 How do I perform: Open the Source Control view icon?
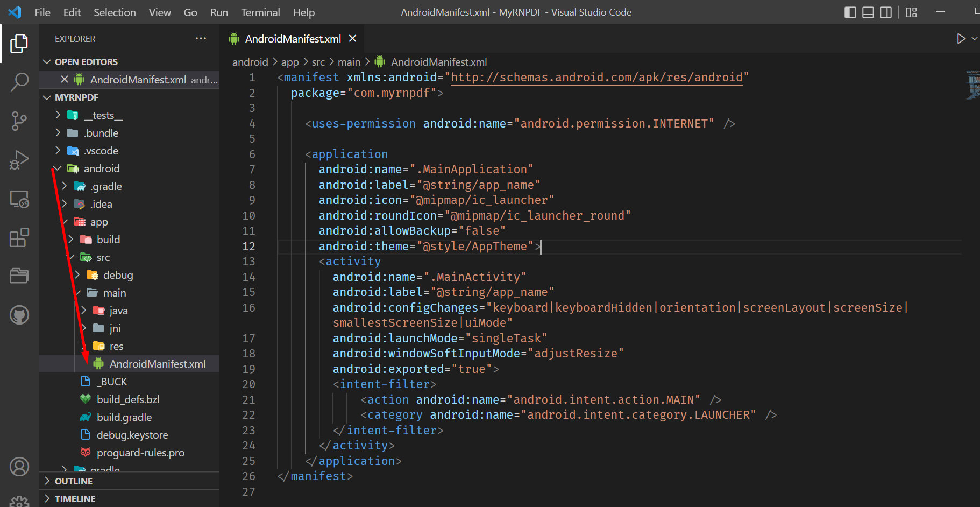tap(19, 121)
